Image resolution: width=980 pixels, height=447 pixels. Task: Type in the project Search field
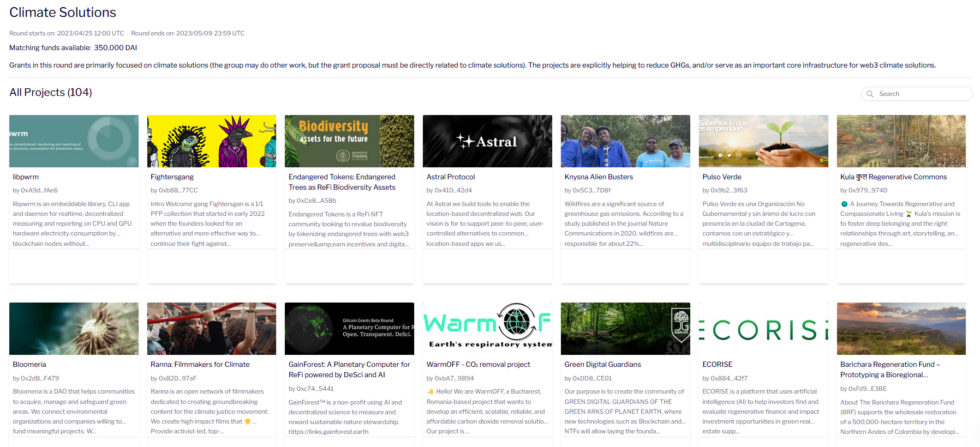pyautogui.click(x=922, y=94)
